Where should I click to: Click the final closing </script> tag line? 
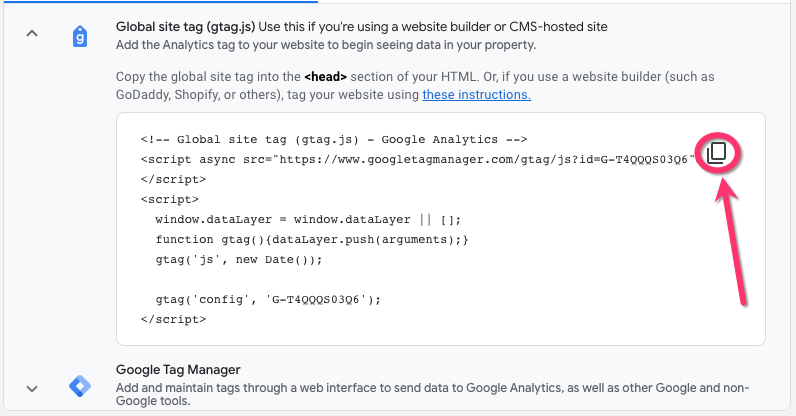click(173, 319)
